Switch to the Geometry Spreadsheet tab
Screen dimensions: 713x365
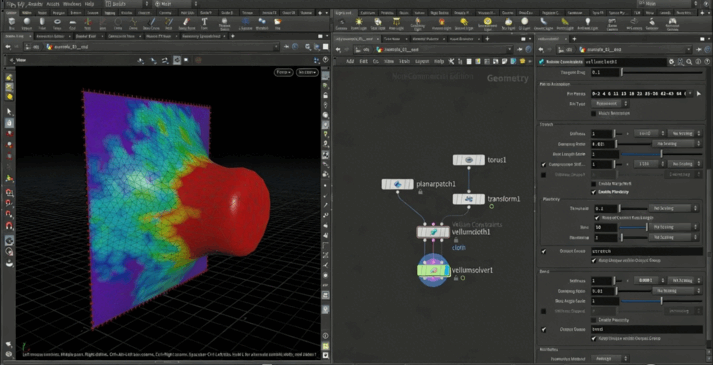click(201, 36)
